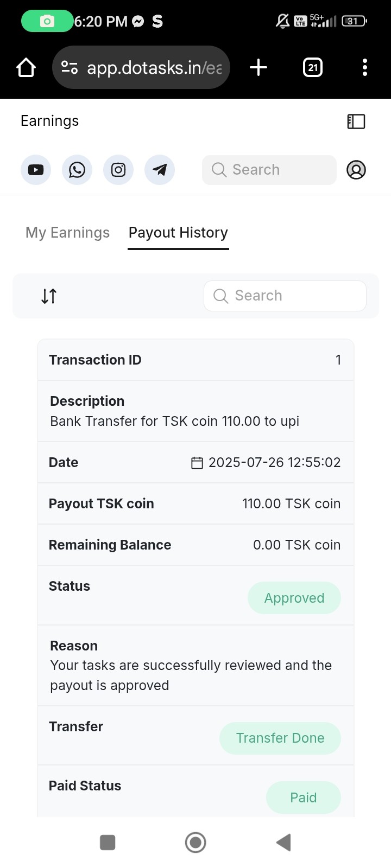The height and width of the screenshot is (868, 391).
Task: Click the sort arrows icon
Action: pyautogui.click(x=49, y=296)
